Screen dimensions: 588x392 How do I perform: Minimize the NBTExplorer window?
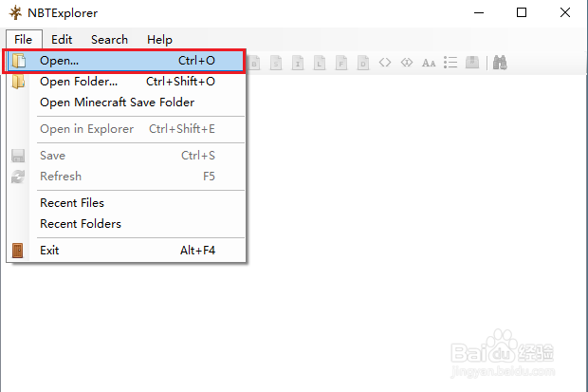tap(479, 12)
